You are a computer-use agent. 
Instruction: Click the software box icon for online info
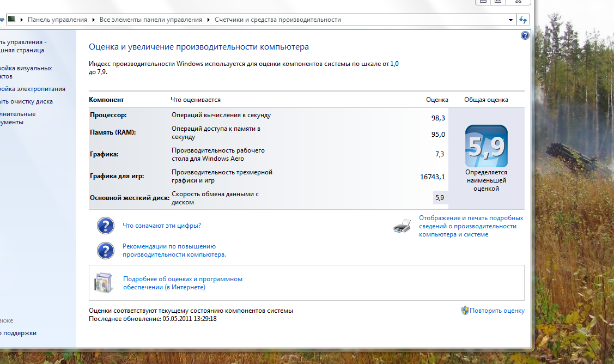coord(103,283)
